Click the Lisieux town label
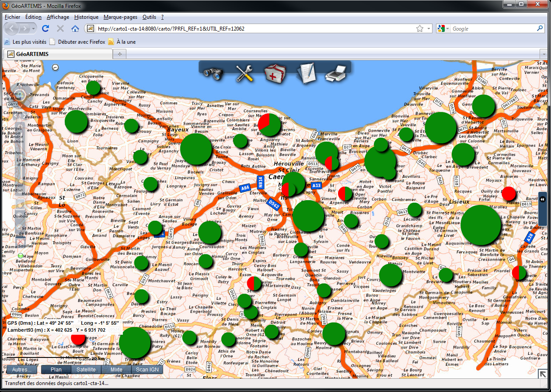The image size is (551, 392). (459, 201)
